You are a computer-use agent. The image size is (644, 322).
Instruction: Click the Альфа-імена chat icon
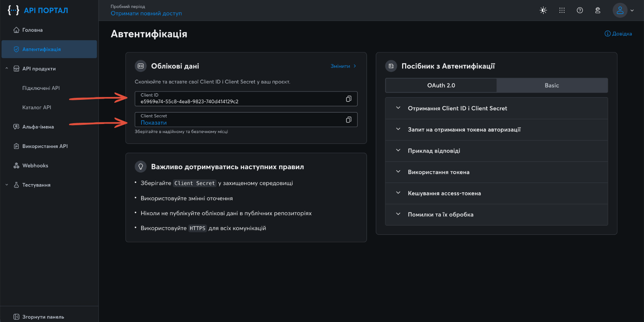click(x=16, y=127)
